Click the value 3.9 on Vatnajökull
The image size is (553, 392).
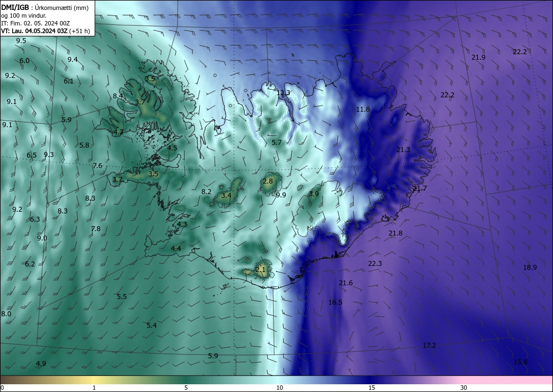(x=314, y=194)
